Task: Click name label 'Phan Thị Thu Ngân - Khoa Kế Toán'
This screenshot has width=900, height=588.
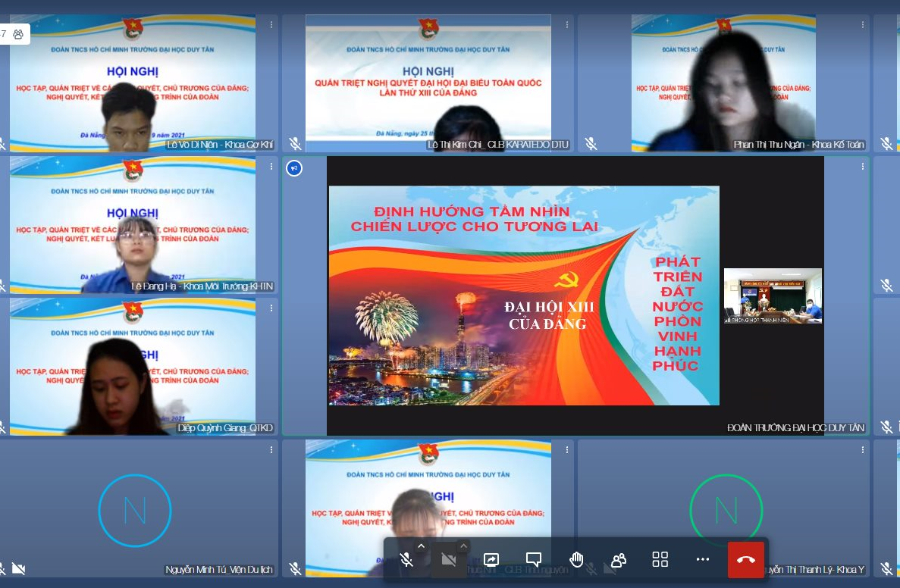Action: (x=799, y=145)
